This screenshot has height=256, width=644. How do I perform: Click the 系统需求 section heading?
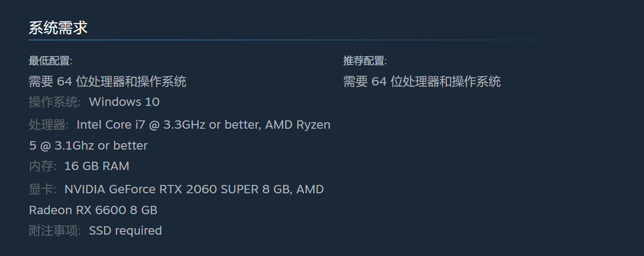[x=58, y=28]
